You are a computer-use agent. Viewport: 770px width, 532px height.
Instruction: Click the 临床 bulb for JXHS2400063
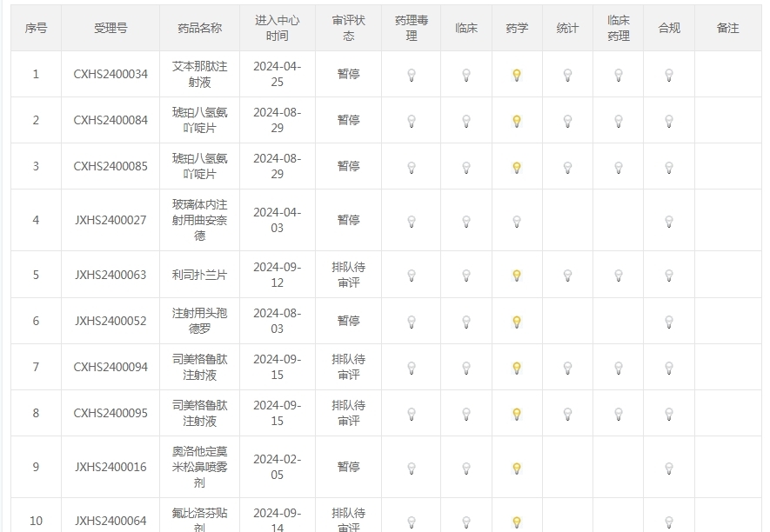(x=466, y=276)
